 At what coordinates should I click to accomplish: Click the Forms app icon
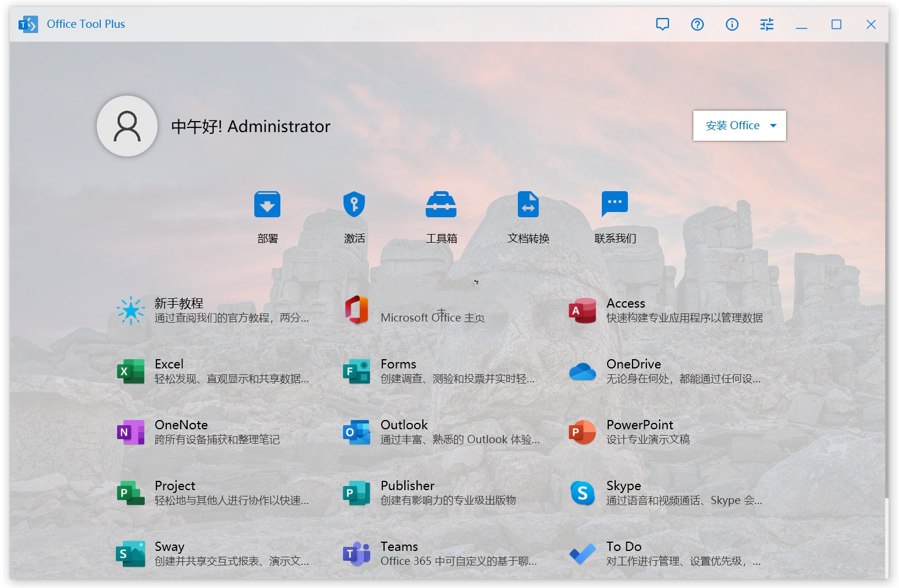coord(356,371)
